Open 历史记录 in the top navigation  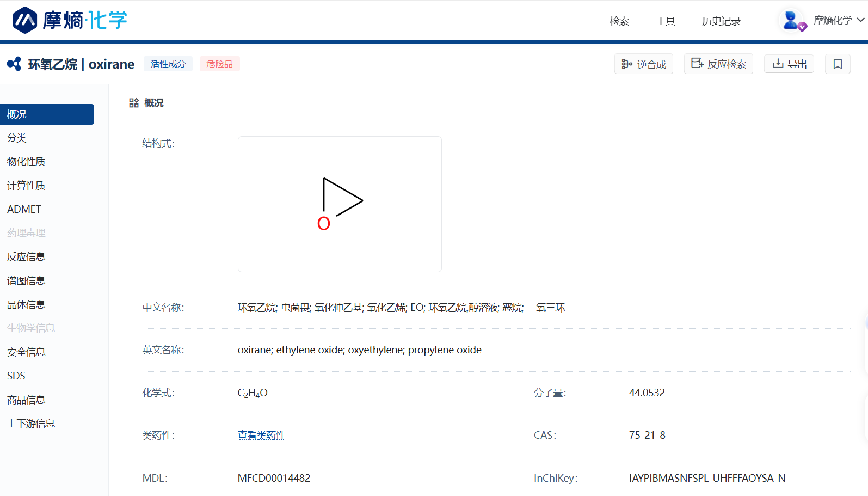721,21
